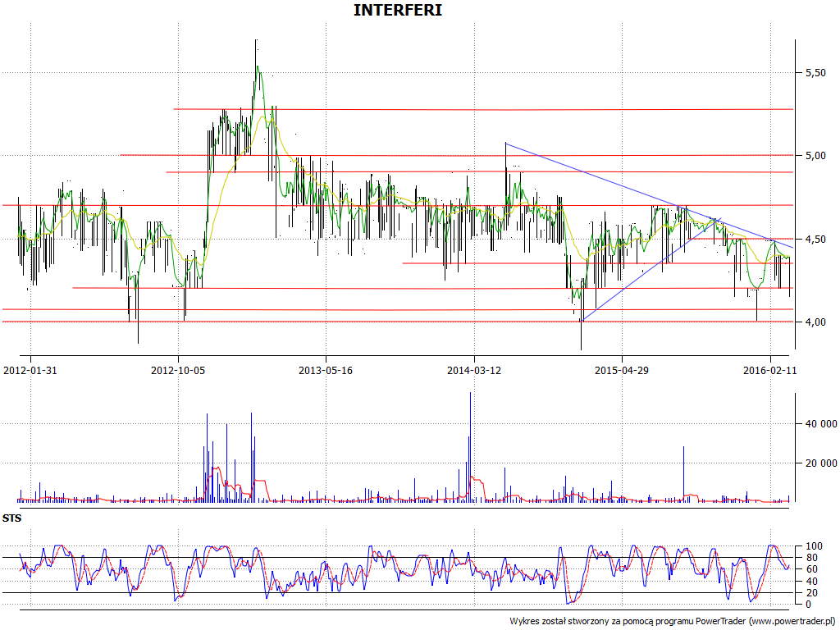Click the 100 value on STS scale
This screenshot has height=630, width=840.
[x=814, y=546]
